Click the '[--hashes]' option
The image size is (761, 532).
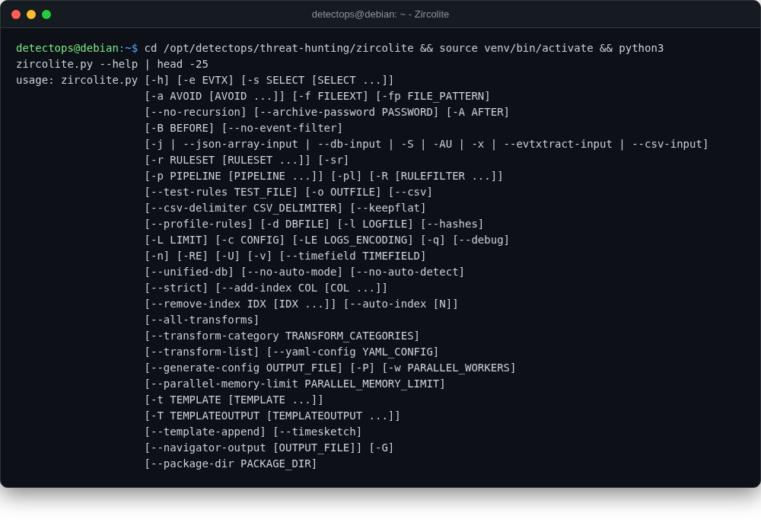(x=452, y=225)
